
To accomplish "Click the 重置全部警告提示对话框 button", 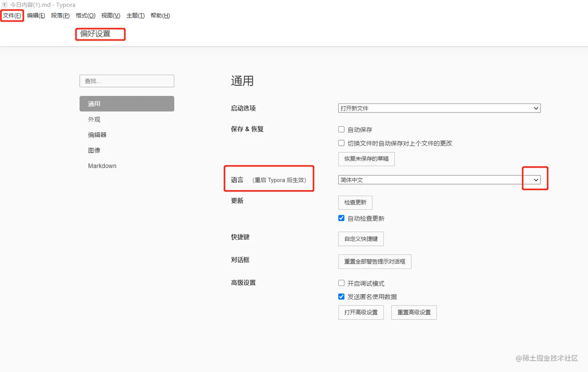I will click(x=375, y=261).
